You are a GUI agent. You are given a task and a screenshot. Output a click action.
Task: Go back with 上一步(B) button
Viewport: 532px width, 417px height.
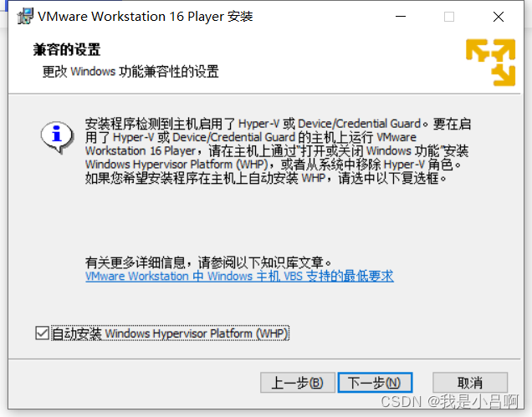(298, 383)
